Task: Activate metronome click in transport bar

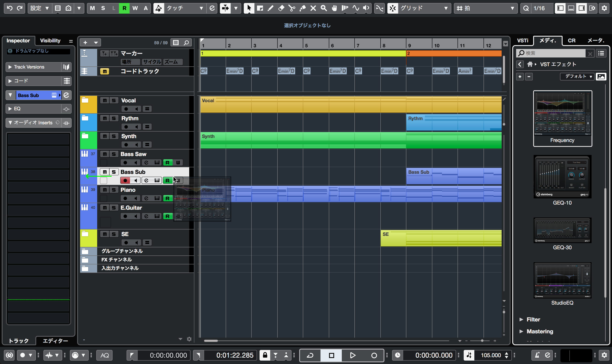Action: click(x=537, y=355)
